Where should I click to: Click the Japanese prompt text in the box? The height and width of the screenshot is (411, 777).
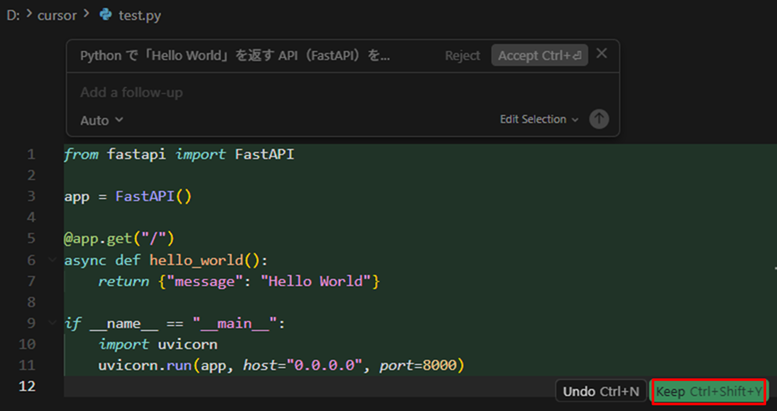235,56
